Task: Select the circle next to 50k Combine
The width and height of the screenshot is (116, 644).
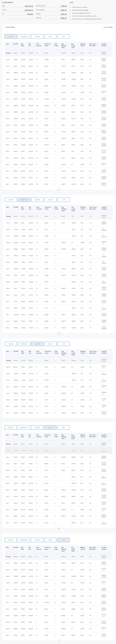Action: [x=5, y=27]
